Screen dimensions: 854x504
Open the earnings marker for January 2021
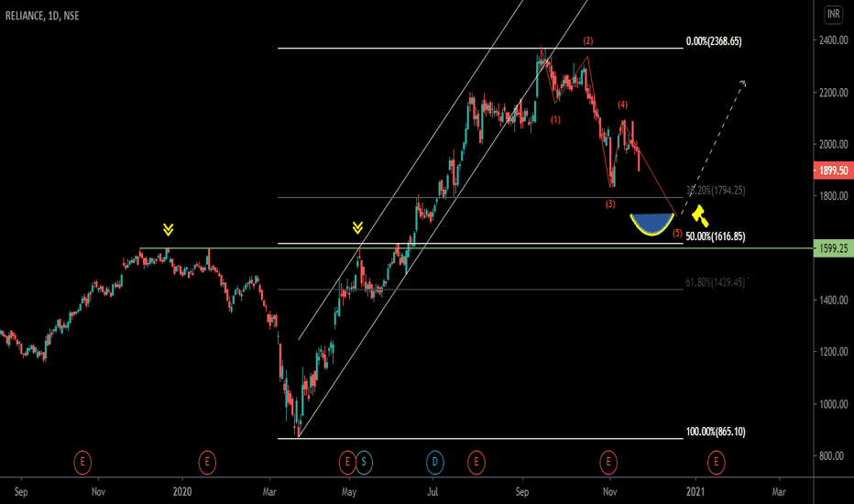716,462
